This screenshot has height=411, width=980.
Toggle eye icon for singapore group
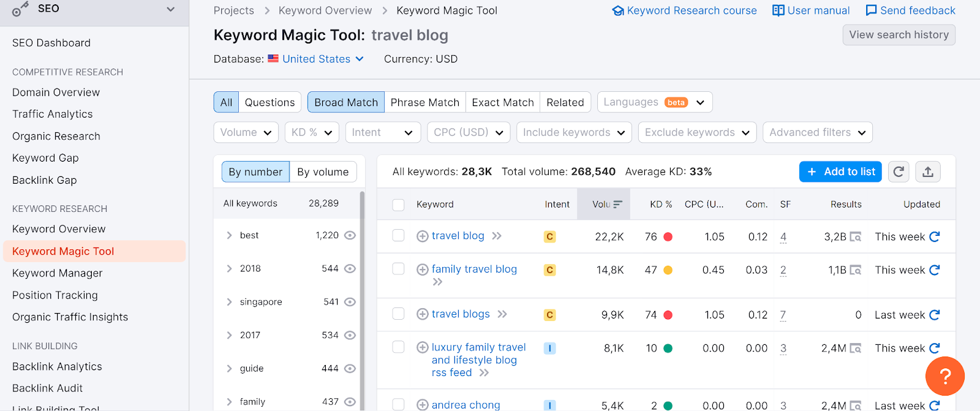coord(350,302)
